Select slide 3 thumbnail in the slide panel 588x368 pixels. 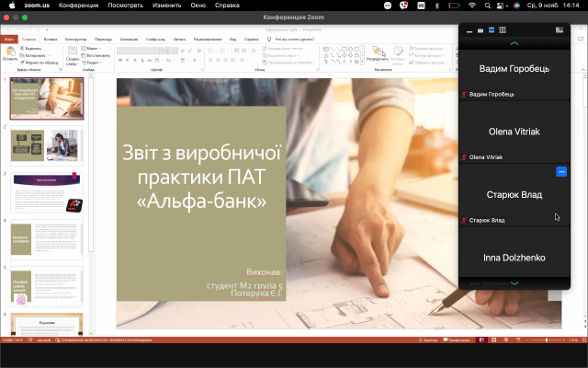[47, 192]
